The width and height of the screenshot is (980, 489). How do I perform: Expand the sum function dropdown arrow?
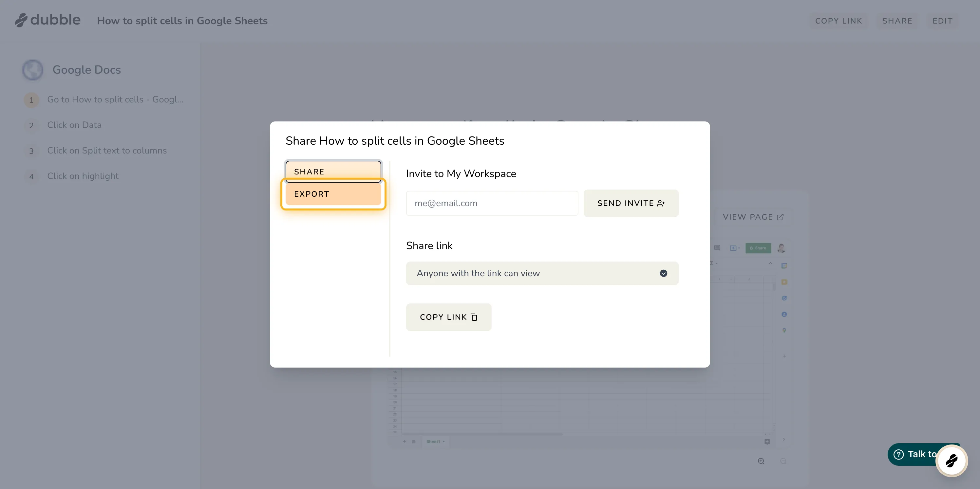pyautogui.click(x=717, y=263)
